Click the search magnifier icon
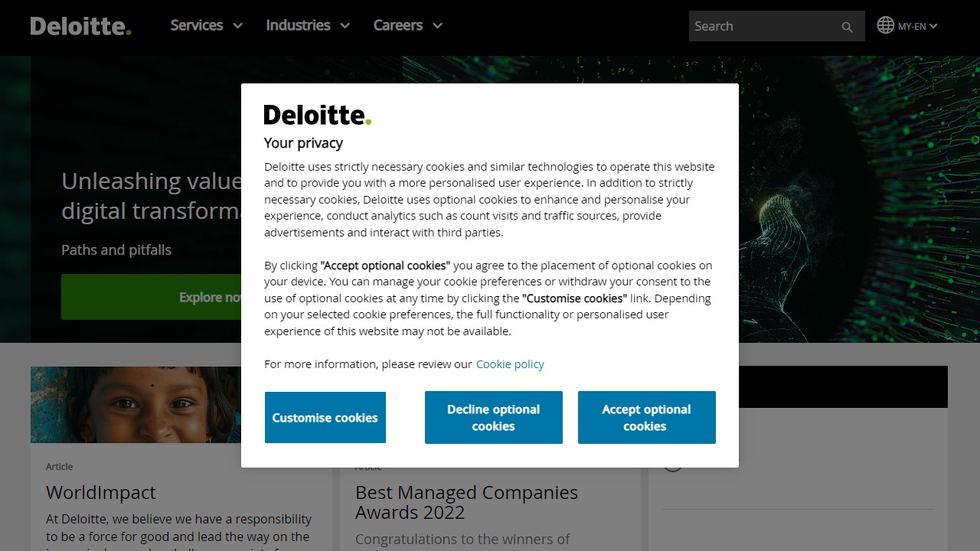This screenshot has height=551, width=980. (847, 27)
